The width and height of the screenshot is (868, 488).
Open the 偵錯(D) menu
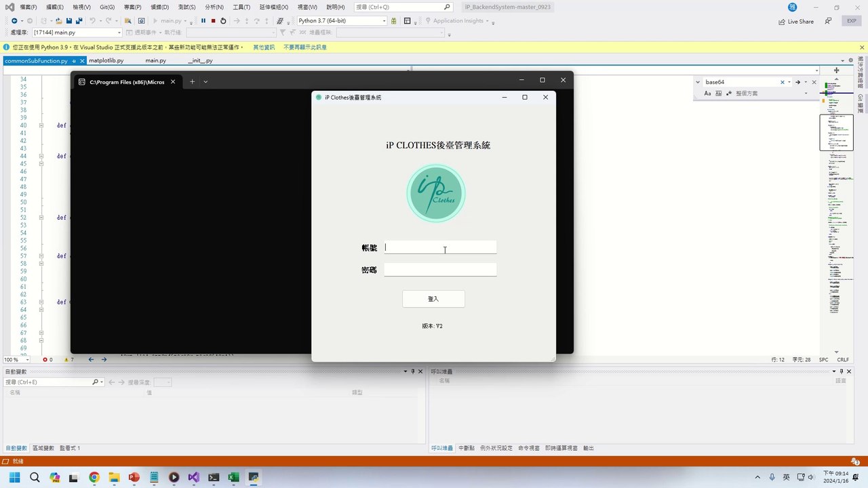(160, 7)
